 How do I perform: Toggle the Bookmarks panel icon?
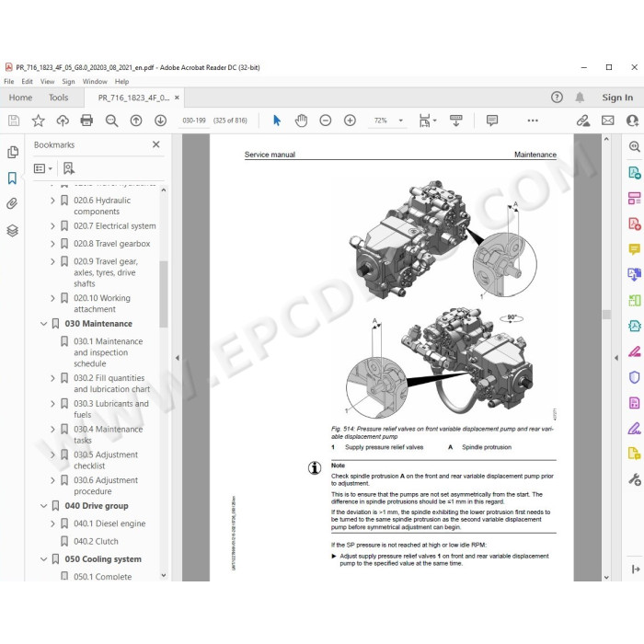pos(12,178)
